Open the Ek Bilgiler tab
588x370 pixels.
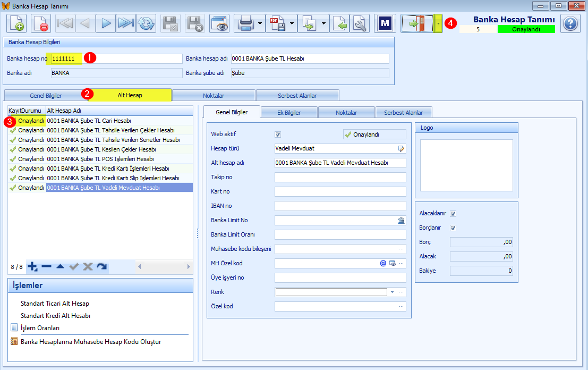[289, 113]
